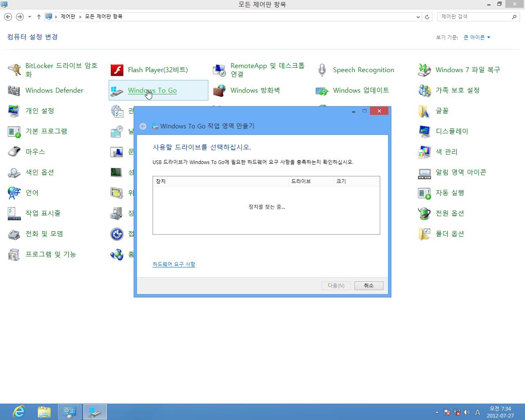Screen dimensions: 525x420
Task: Click the 모든 제어판 항목 breadcrumb
Action: [104, 16]
